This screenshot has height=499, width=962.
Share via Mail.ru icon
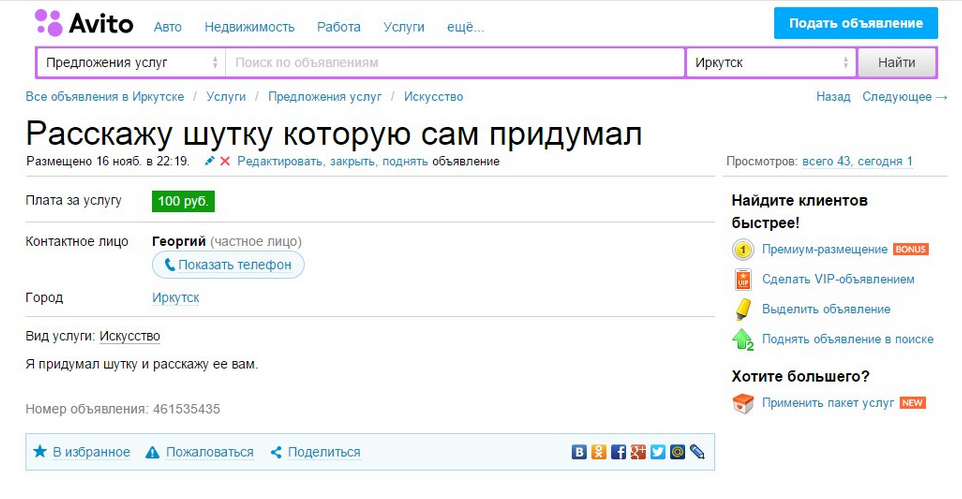[x=677, y=452]
